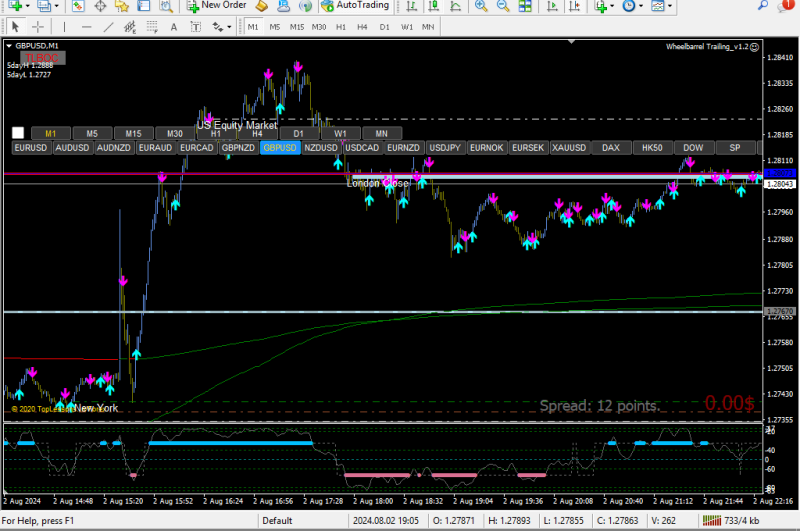Switch chart to candlestick mode
This screenshot has width=800, height=531.
433,6
